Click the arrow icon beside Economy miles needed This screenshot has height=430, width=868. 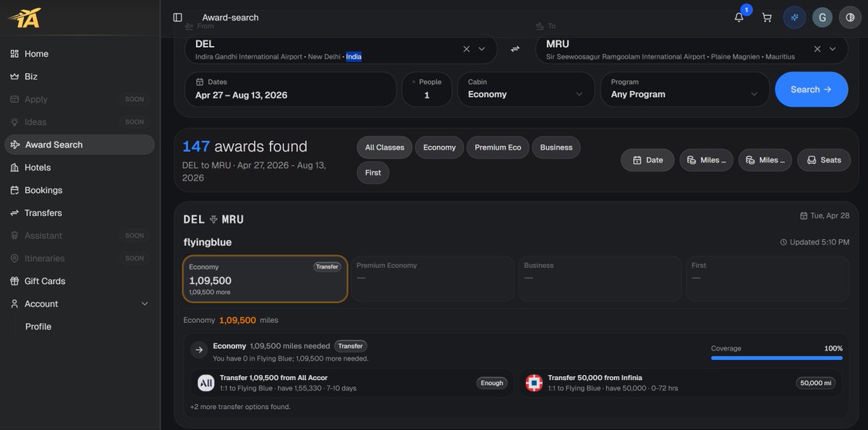(x=199, y=350)
